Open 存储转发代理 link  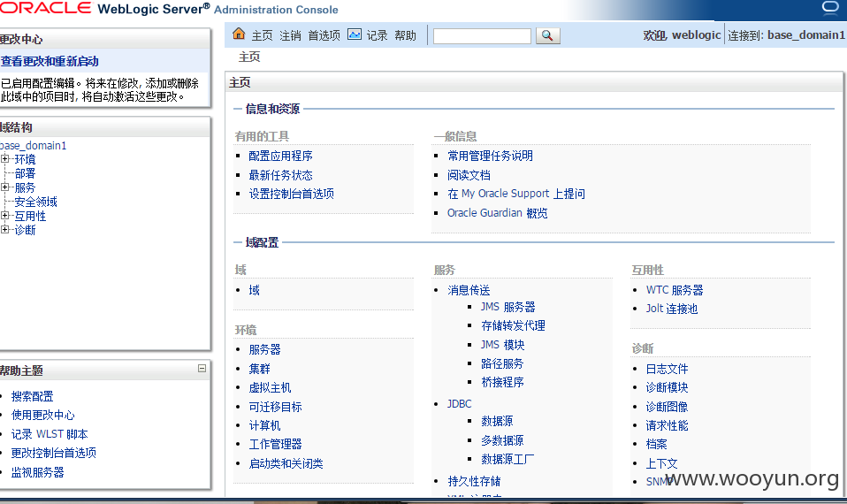tap(513, 325)
